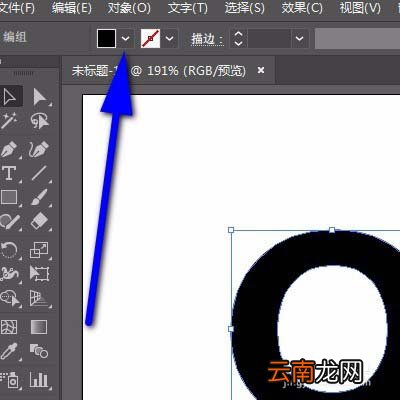
Task: Click the left-middle selection handle of the ring
Action: (x=231, y=329)
